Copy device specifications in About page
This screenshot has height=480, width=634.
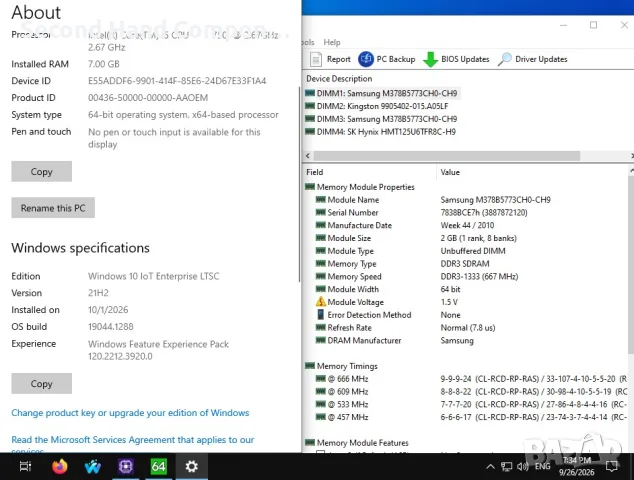point(42,171)
